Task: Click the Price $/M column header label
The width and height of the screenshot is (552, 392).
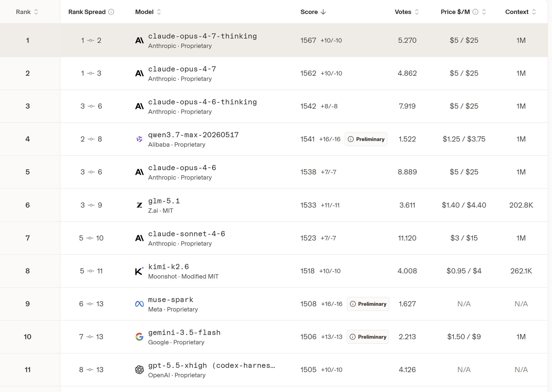Action: point(455,12)
